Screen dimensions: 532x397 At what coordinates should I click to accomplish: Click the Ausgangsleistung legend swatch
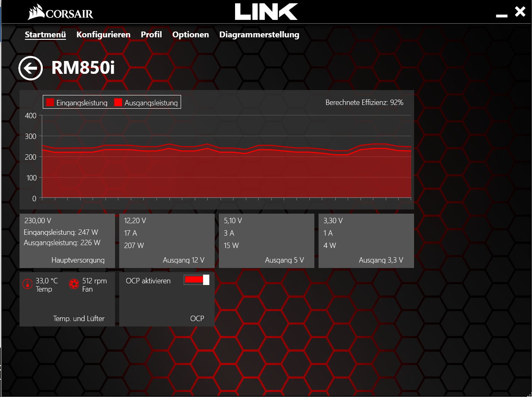pos(118,102)
